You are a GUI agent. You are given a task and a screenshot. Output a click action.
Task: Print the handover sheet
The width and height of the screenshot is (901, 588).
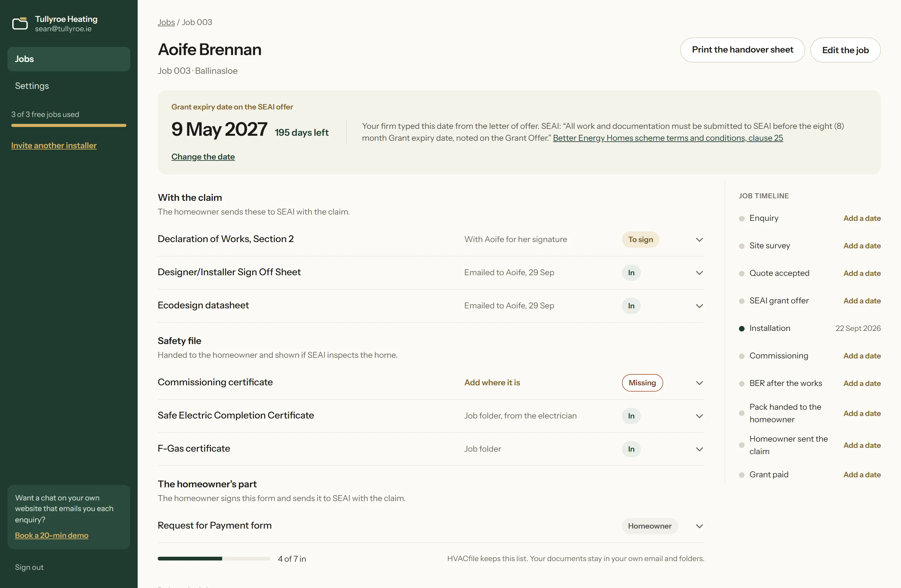pyautogui.click(x=742, y=50)
